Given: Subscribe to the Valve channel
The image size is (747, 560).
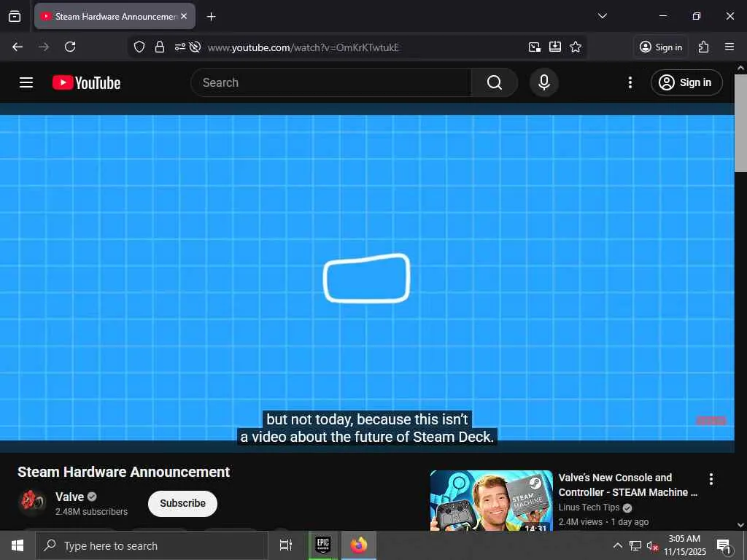Looking at the screenshot, I should pyautogui.click(x=182, y=503).
